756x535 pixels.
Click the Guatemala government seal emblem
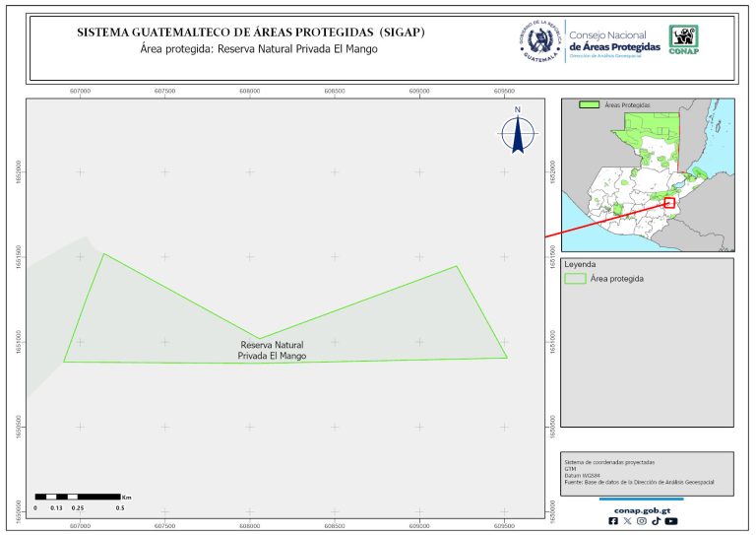[540, 41]
